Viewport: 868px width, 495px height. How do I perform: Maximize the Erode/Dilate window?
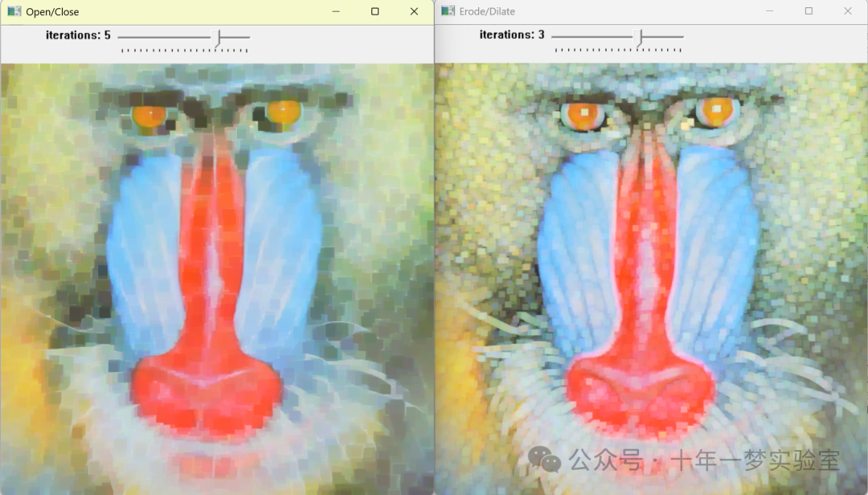click(809, 11)
